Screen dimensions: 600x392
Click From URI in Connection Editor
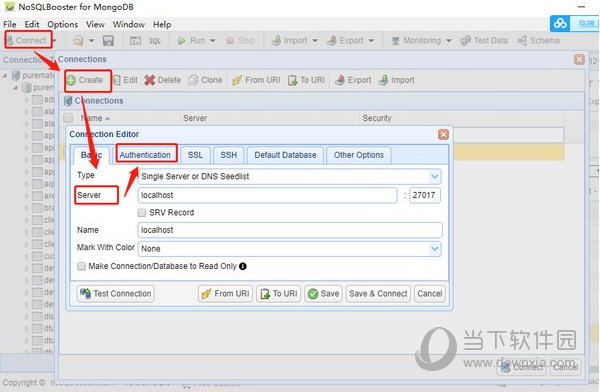pos(225,294)
